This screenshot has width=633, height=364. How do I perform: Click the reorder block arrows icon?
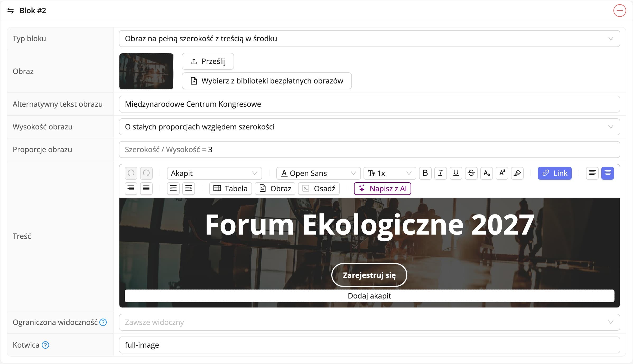[11, 11]
